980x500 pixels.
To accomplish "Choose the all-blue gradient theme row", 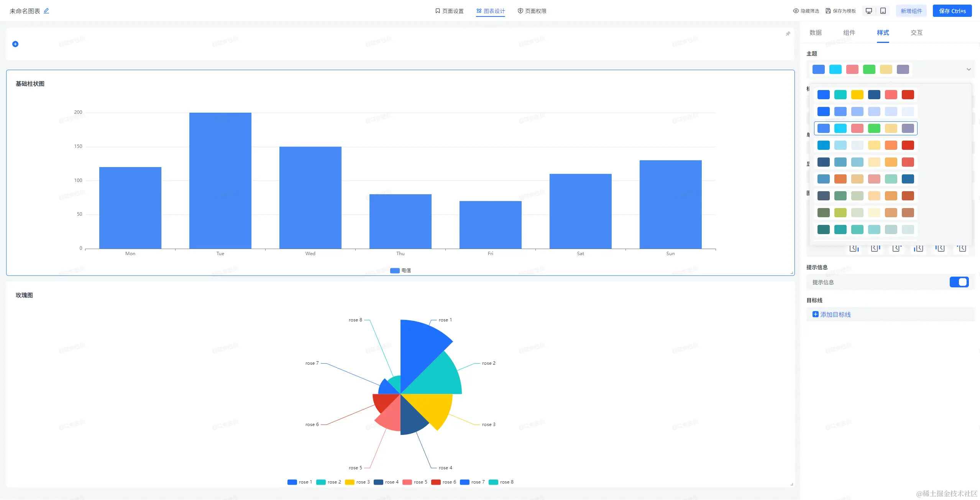I will click(x=865, y=111).
